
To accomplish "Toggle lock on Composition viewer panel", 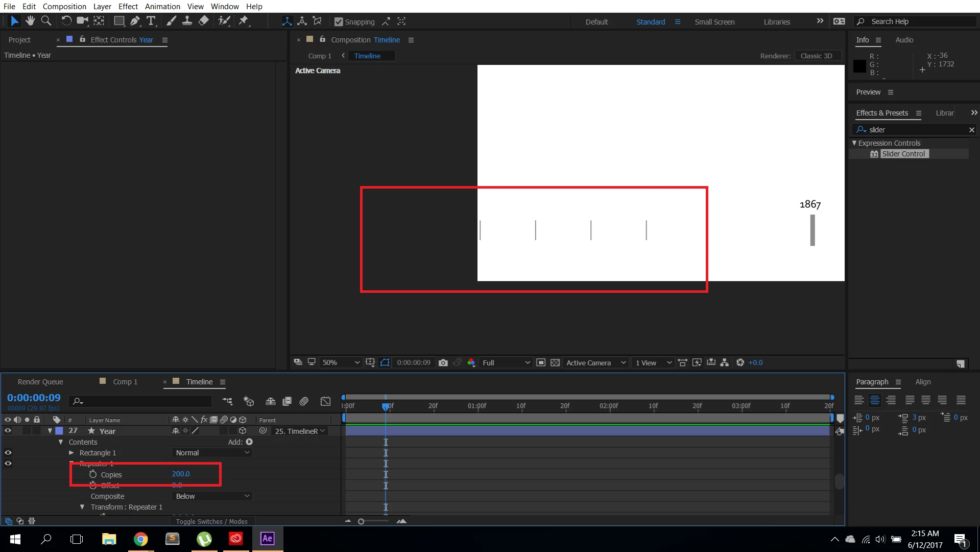I will point(322,39).
